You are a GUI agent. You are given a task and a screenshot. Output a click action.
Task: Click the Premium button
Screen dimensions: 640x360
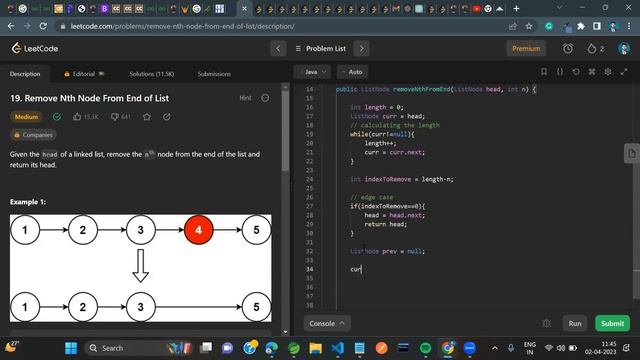pyautogui.click(x=526, y=49)
